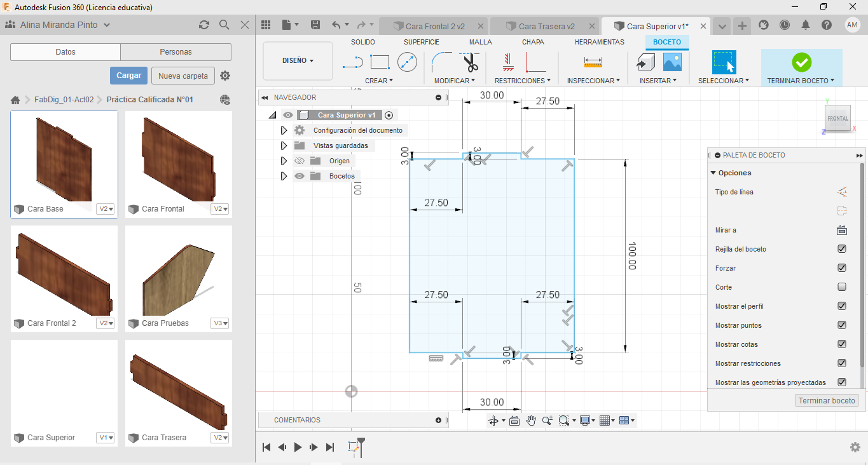Viewport: 868px width, 465px height.
Task: Refresh the data panel
Action: (204, 25)
